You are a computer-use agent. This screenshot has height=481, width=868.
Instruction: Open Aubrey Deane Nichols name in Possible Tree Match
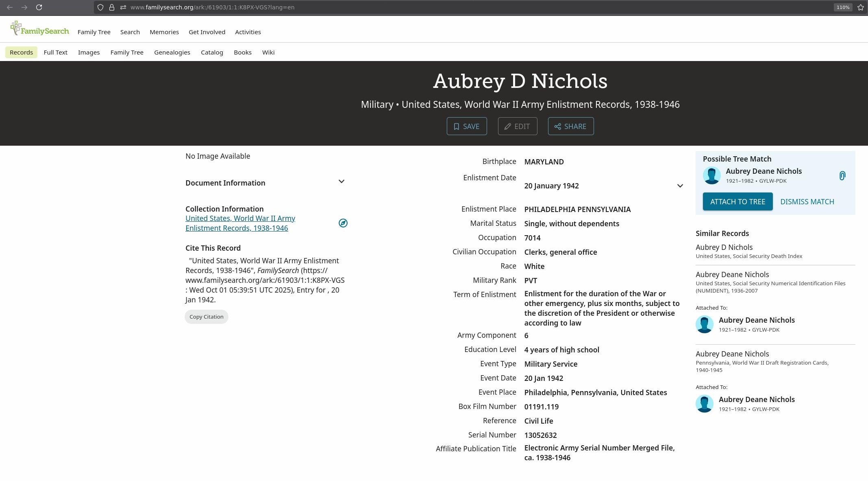764,171
